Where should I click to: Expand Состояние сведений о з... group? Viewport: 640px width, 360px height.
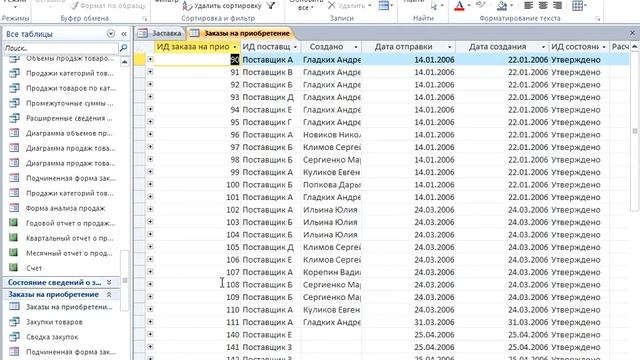tap(109, 282)
